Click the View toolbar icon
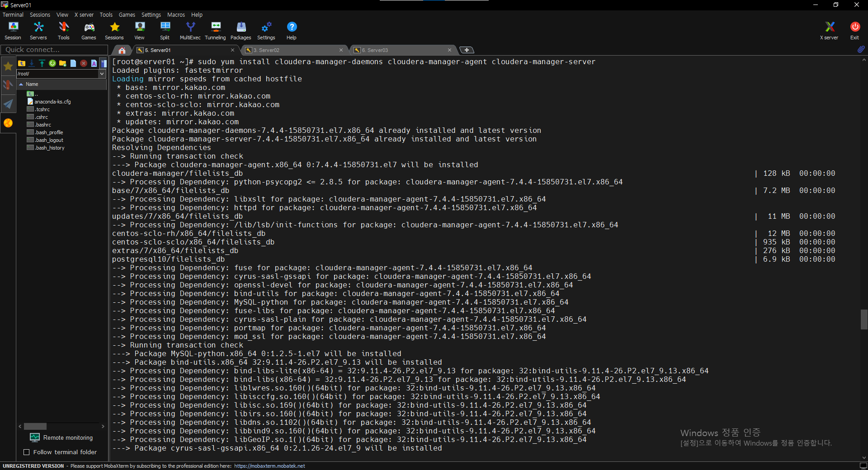 click(140, 31)
